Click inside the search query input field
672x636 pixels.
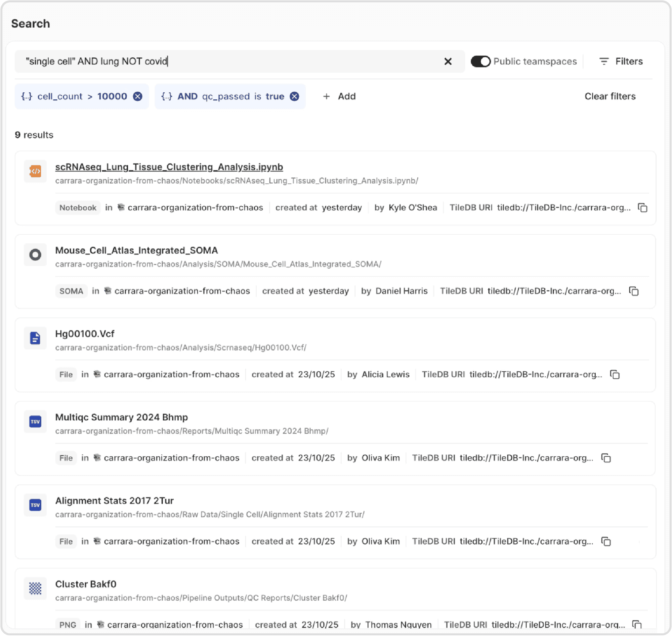point(271,61)
